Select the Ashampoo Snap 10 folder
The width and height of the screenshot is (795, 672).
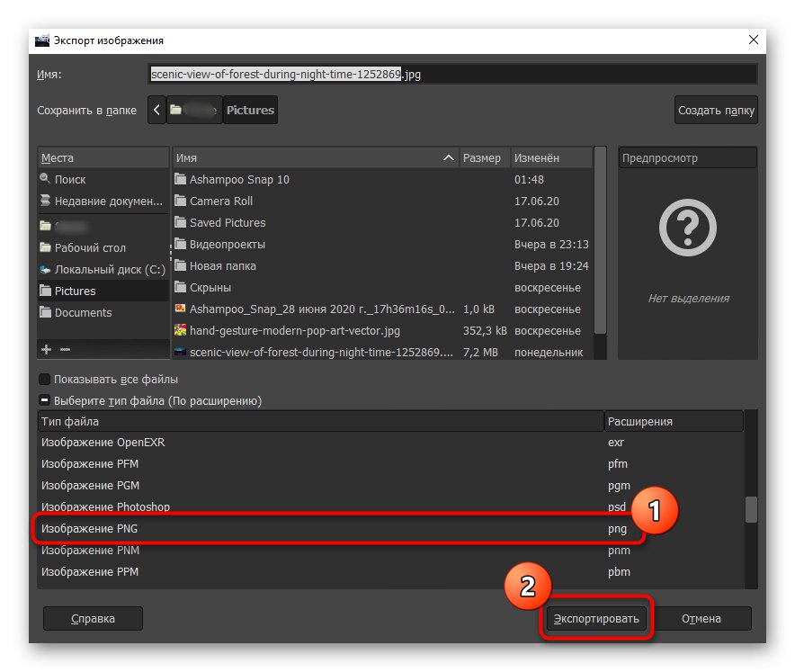[x=382, y=179]
